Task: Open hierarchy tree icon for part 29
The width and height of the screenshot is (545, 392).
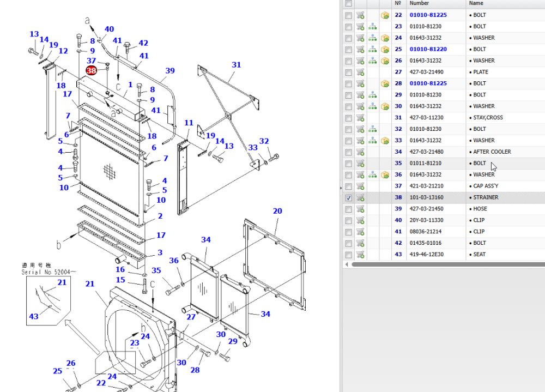Action: point(372,95)
